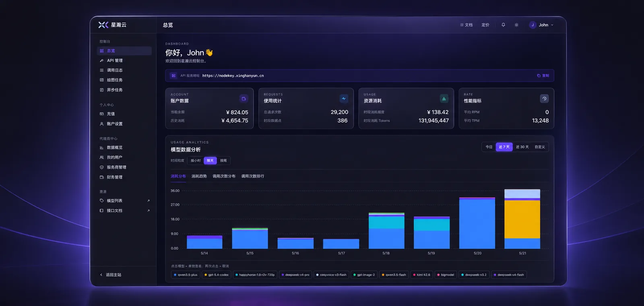Select 今日 time range
644x306 pixels.
coord(489,147)
